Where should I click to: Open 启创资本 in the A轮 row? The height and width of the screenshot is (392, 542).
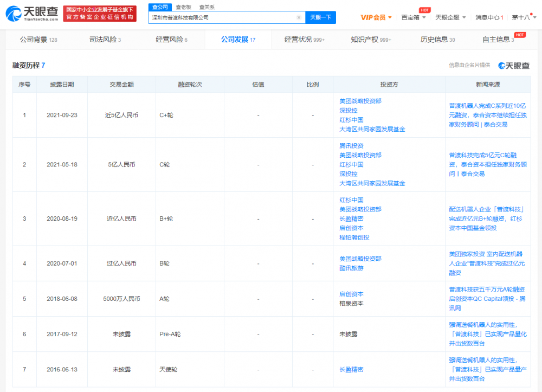(x=351, y=294)
